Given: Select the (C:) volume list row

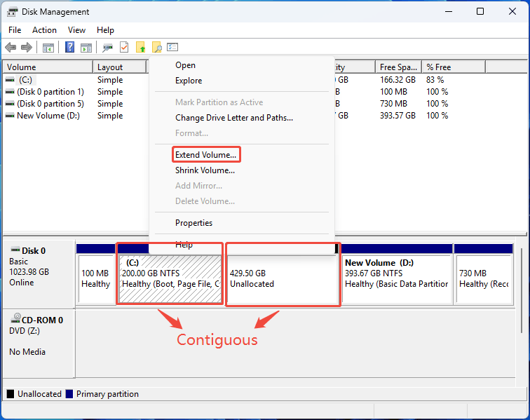Looking at the screenshot, I should point(26,80).
